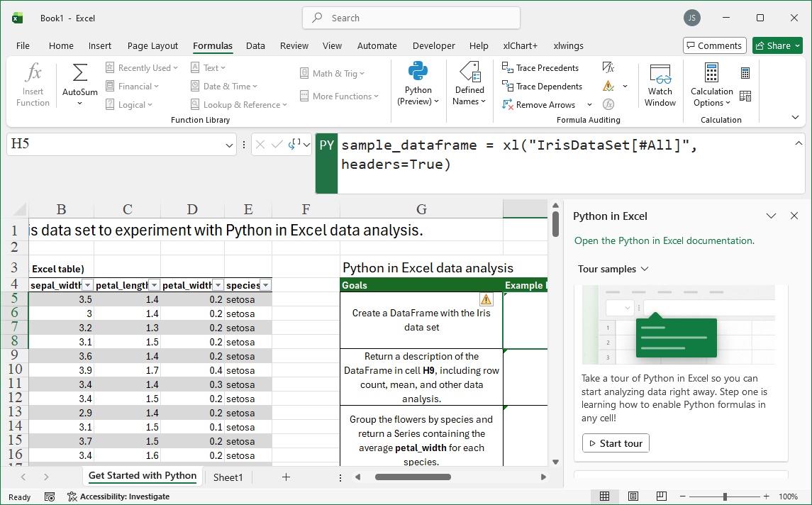This screenshot has height=505, width=812.
Task: Open More Functions dropdown
Action: [339, 96]
